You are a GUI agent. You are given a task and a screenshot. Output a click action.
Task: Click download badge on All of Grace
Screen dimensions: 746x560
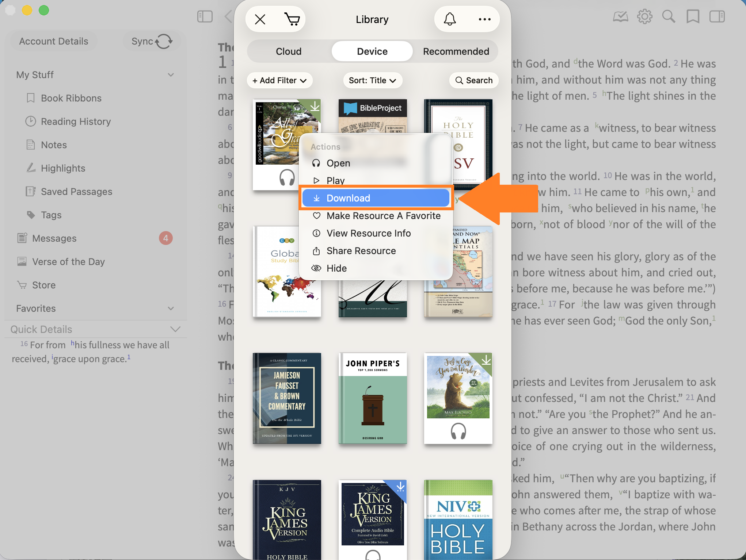coord(315,106)
